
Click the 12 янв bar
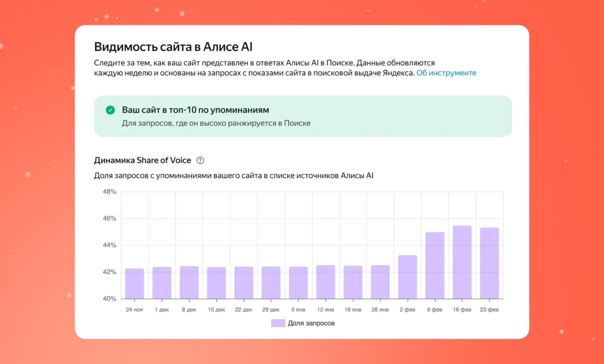pos(326,282)
